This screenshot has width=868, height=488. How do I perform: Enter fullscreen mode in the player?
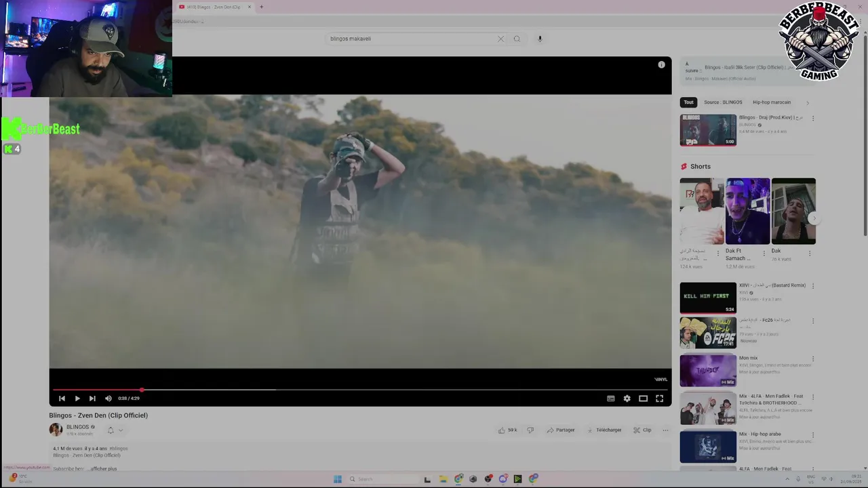coord(659,399)
